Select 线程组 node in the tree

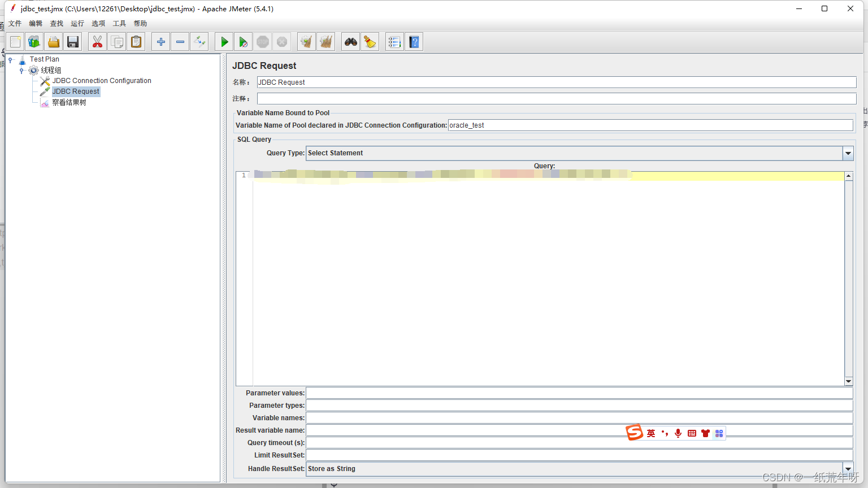coord(51,70)
